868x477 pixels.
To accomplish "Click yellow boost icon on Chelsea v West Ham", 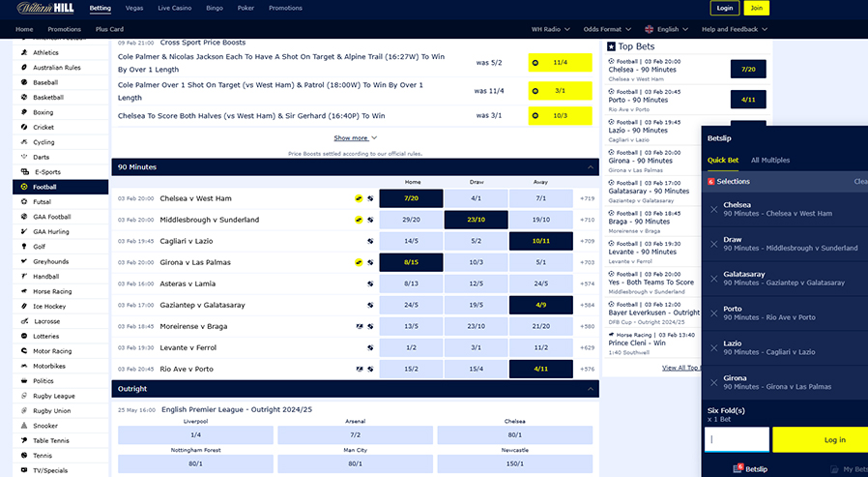I will 359,198.
